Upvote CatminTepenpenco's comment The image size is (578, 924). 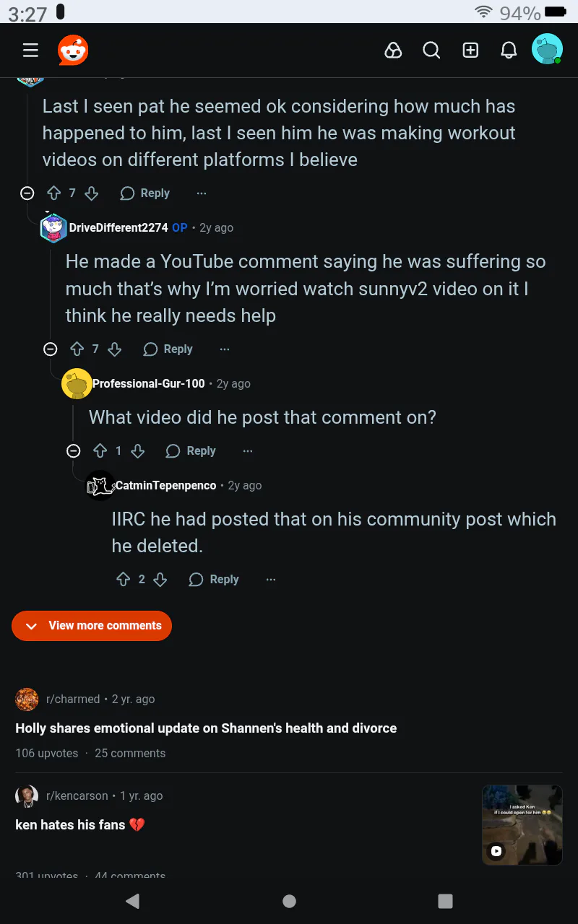124,580
